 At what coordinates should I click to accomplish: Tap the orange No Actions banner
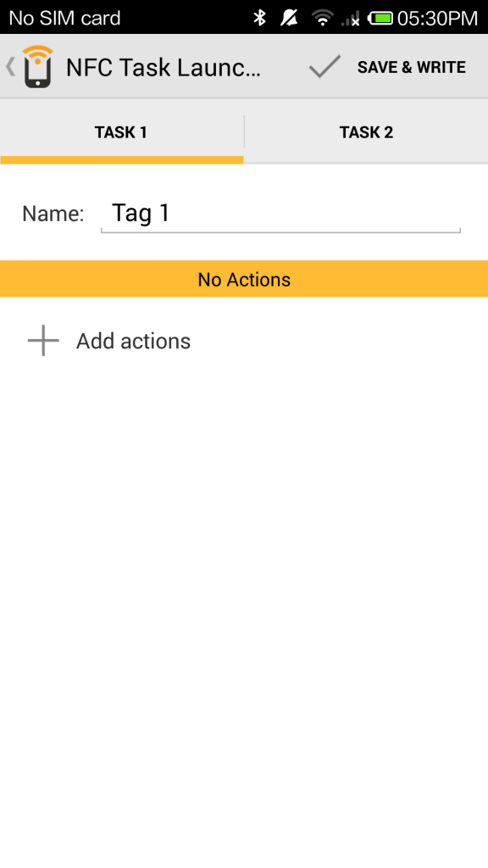tap(244, 279)
